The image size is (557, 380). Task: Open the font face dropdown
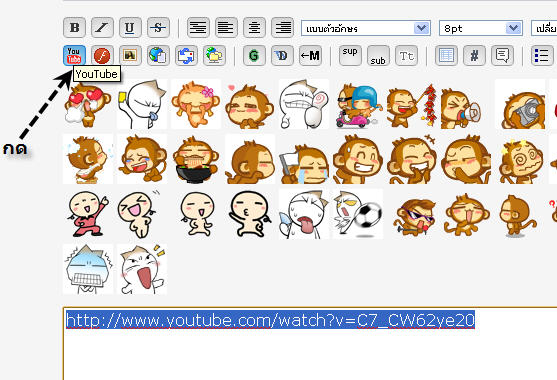366,28
